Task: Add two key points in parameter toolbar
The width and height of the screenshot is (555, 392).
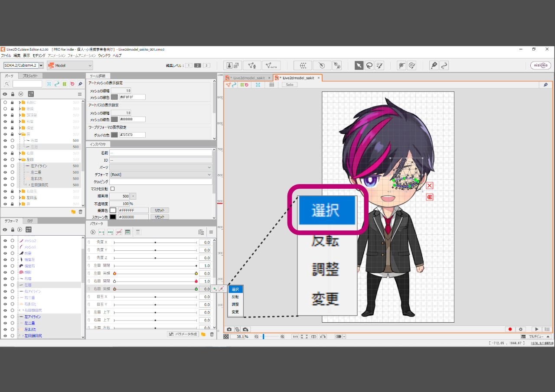Action: coord(101,232)
